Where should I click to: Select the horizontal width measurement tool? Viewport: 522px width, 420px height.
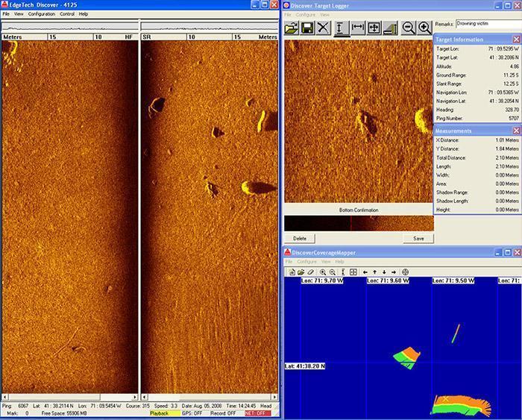click(x=357, y=28)
